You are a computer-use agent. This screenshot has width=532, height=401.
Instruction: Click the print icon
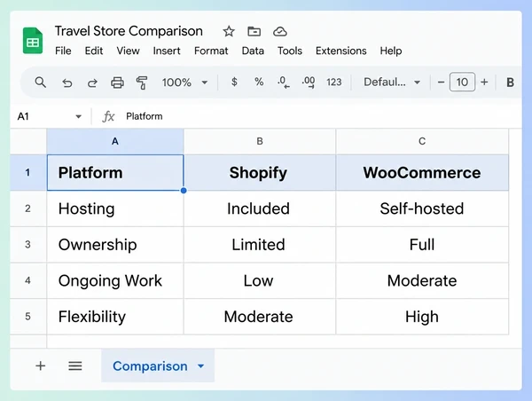(x=117, y=83)
